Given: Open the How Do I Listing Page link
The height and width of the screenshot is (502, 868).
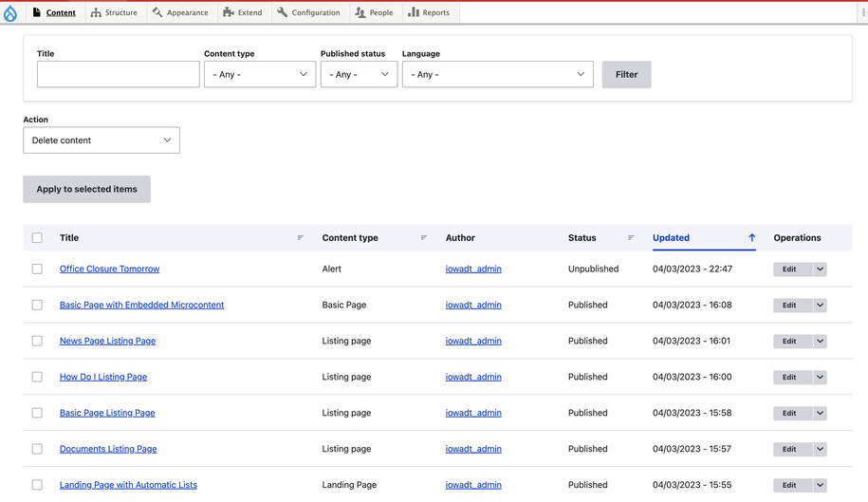Looking at the screenshot, I should tap(103, 377).
